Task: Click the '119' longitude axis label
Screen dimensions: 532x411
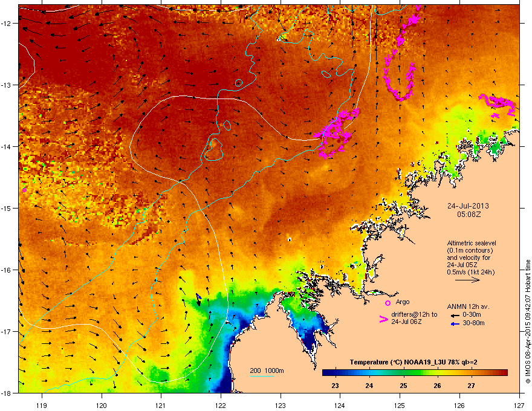Action: (x=42, y=405)
